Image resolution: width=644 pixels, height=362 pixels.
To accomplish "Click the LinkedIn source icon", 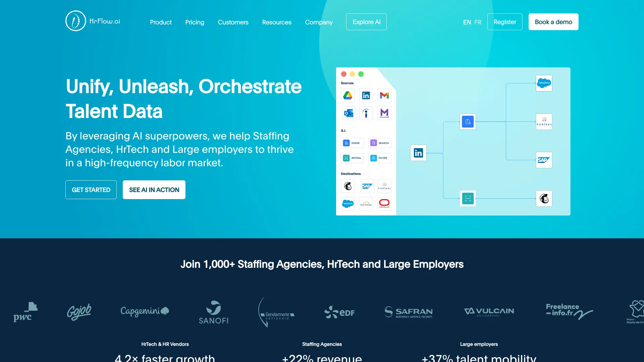I will (366, 96).
